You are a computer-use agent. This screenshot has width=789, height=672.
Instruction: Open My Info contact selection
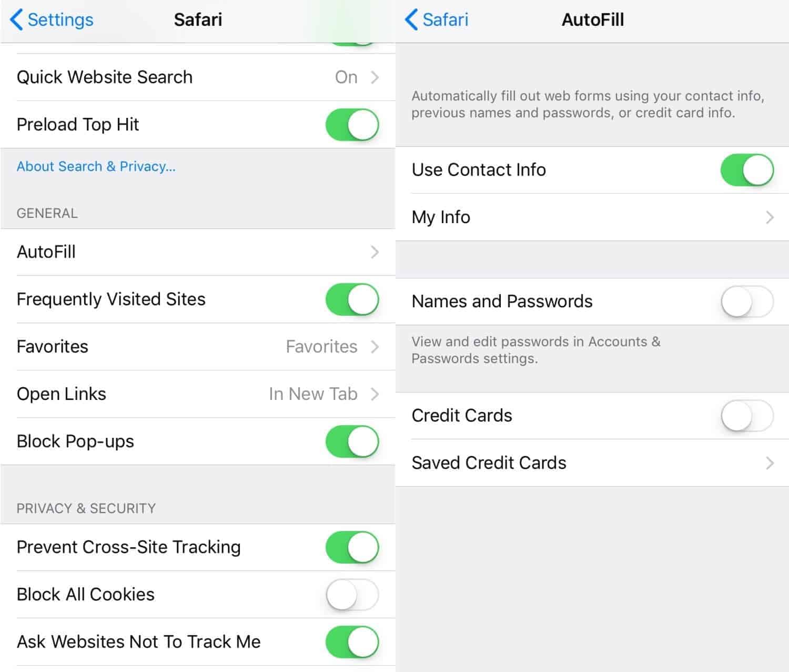592,217
